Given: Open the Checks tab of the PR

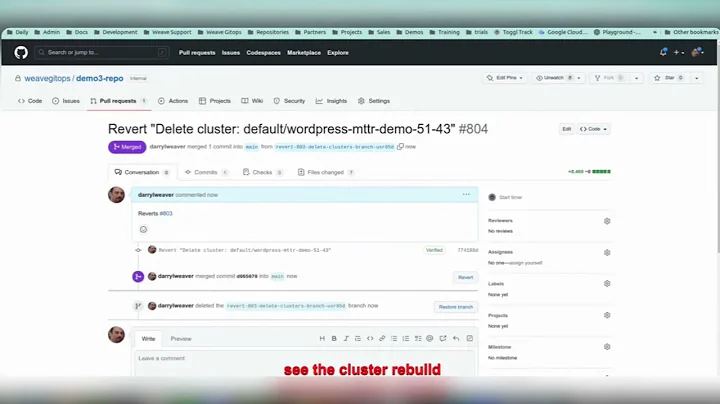Looking at the screenshot, I should pos(262,172).
